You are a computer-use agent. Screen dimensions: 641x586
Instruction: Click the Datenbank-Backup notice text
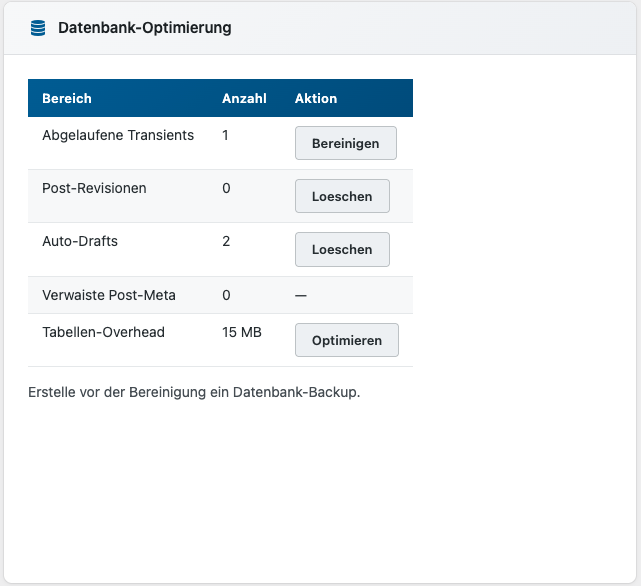click(x=194, y=392)
